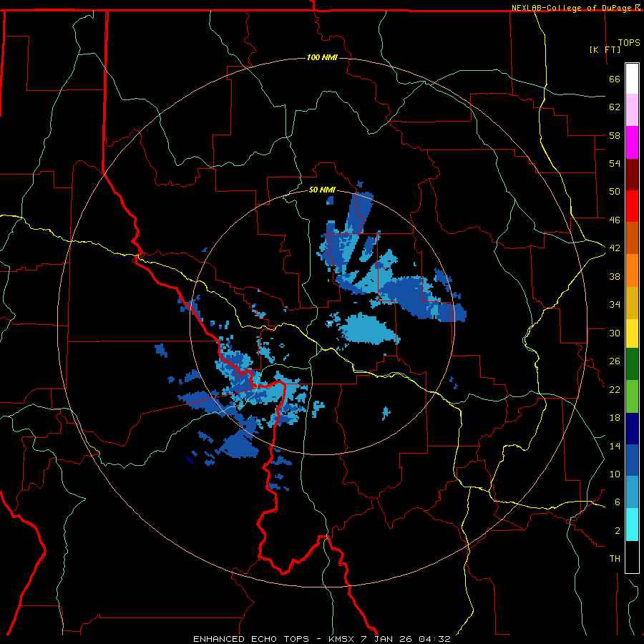Click the ENHANCED ECHO TOPS caption text
Image resolution: width=644 pixels, height=644 pixels.
[251, 639]
